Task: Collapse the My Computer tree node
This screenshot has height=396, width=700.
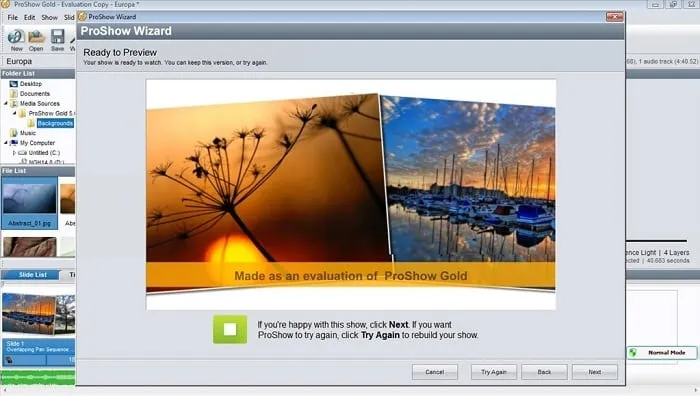Action: [x=6, y=143]
